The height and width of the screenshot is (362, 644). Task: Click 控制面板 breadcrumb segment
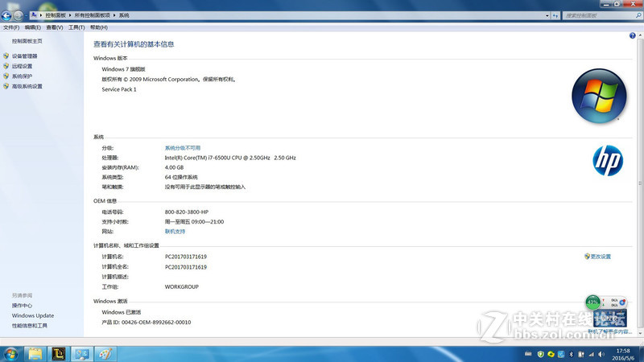tap(56, 15)
